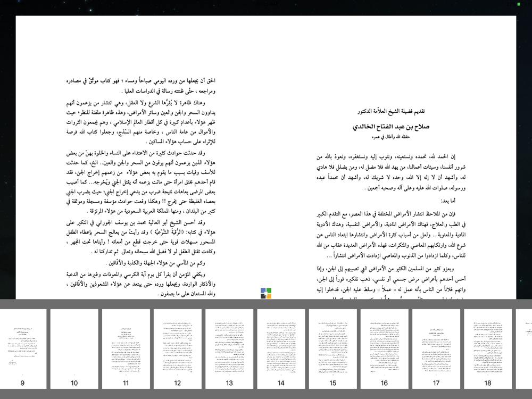Tap heading "صلاح بن عبد الفتاح الخالدي"
Image resolution: width=532 pixels, height=399 pixels.
click(x=391, y=127)
